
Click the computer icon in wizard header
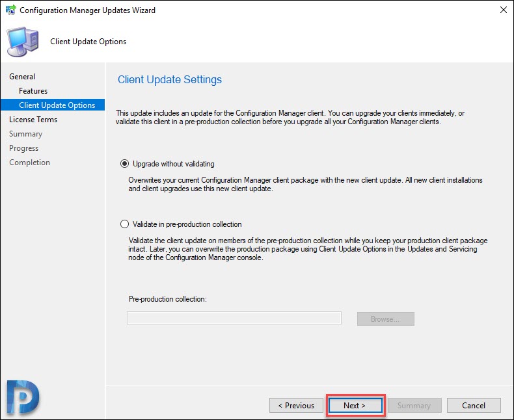click(23, 42)
